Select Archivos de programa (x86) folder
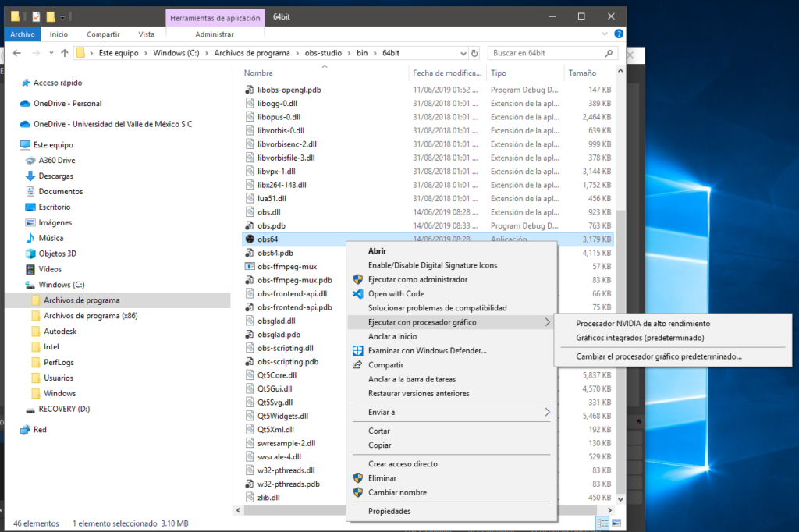 click(x=91, y=316)
